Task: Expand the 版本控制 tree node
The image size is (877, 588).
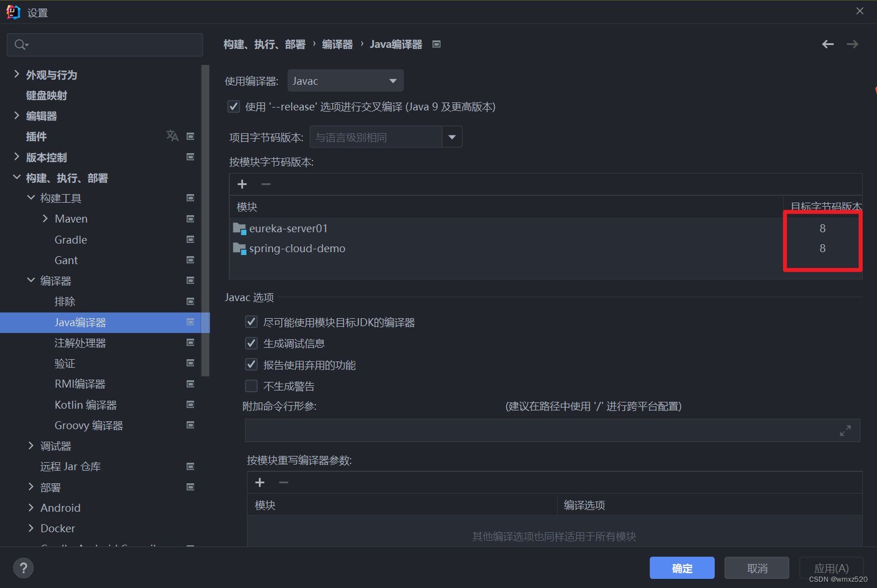Action: 17,157
